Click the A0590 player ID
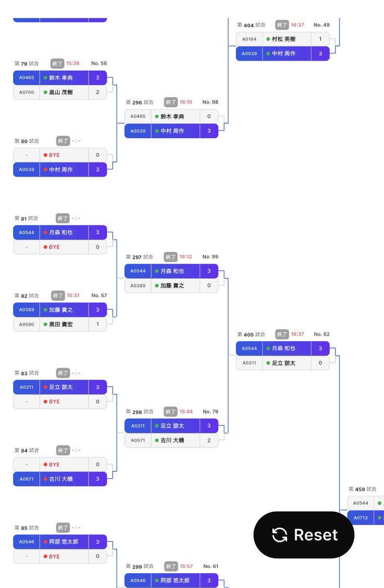384x588 pixels. (x=26, y=324)
